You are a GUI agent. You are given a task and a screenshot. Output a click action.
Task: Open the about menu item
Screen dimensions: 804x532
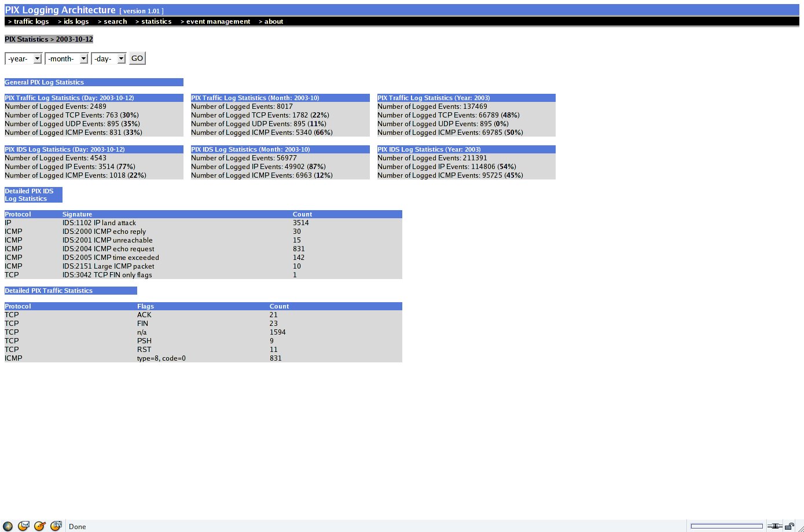tap(271, 21)
